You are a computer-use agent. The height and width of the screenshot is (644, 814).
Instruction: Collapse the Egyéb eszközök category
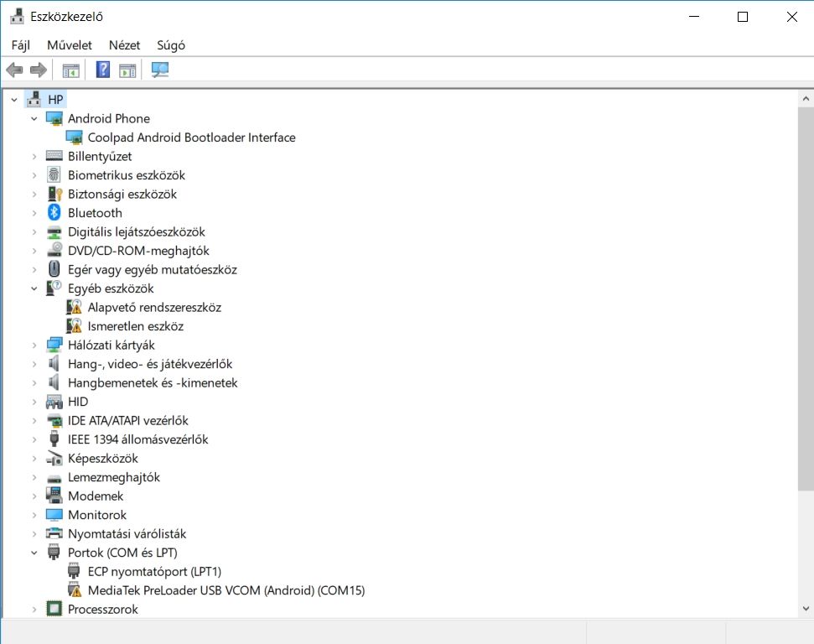coord(34,288)
